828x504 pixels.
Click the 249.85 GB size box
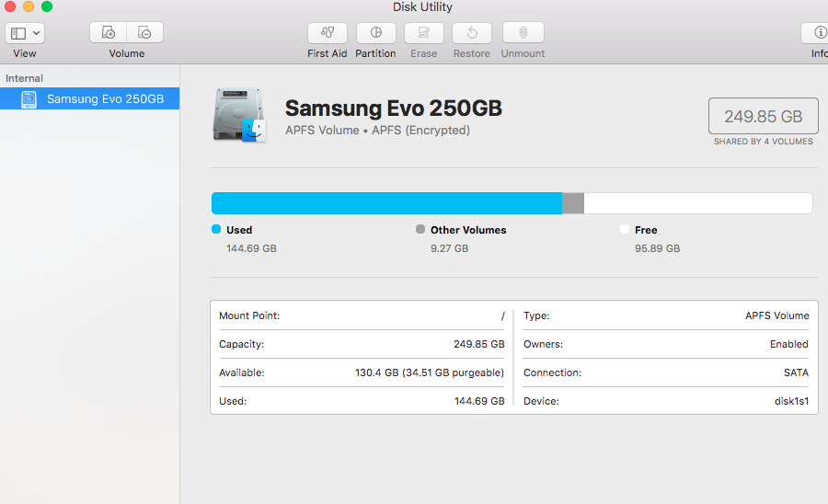point(763,116)
